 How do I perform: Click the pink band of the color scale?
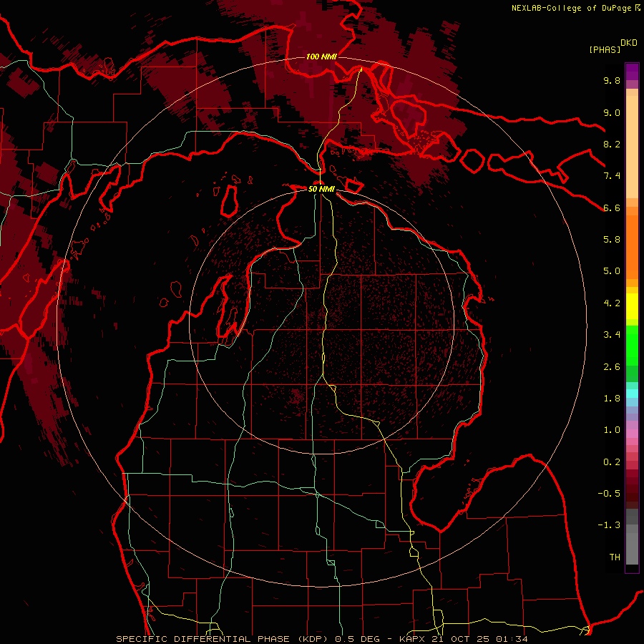pos(632,434)
